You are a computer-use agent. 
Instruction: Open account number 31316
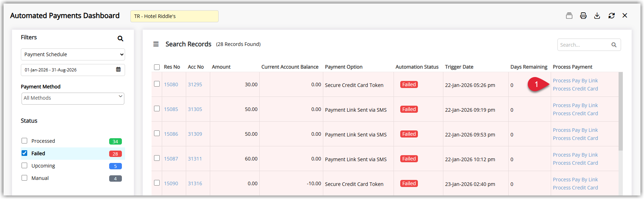(195, 183)
